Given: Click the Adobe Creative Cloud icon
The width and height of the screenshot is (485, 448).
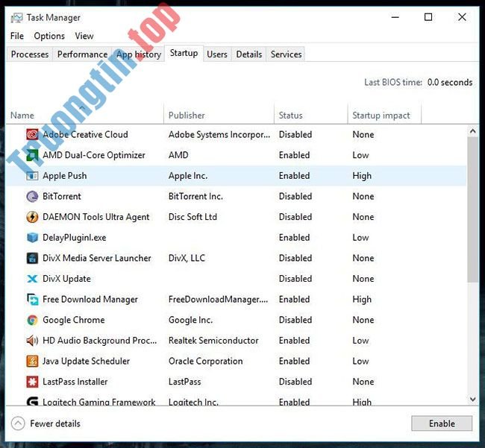Looking at the screenshot, I should click(x=32, y=135).
